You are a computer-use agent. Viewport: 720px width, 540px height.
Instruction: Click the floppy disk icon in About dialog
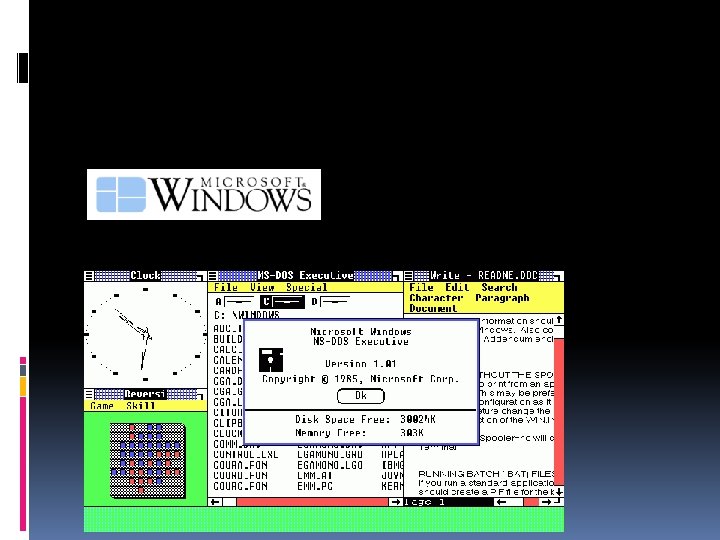(x=271, y=360)
